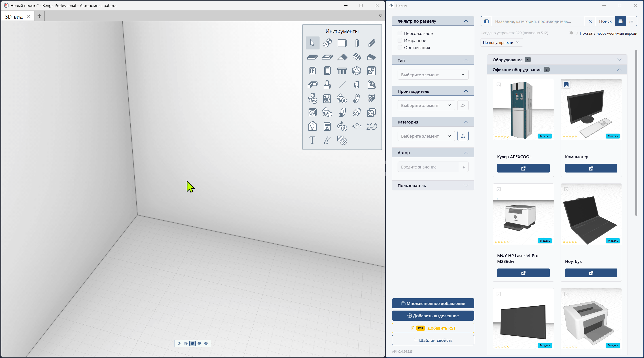Expand the Оборудование group
644x358 pixels.
click(x=557, y=60)
